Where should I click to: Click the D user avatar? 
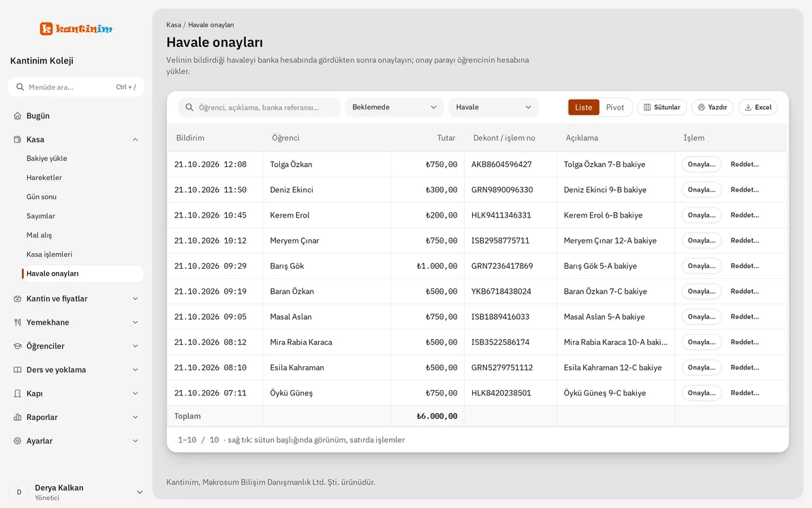pyautogui.click(x=19, y=492)
